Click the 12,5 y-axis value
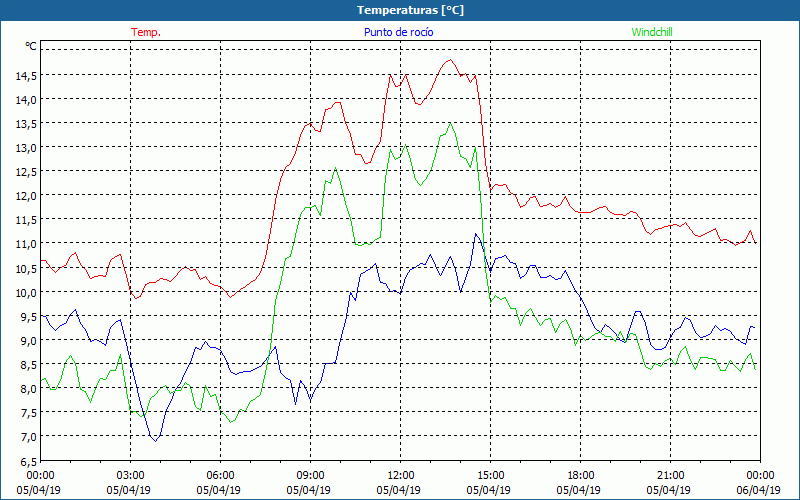This screenshot has width=800, height=500. pos(26,171)
